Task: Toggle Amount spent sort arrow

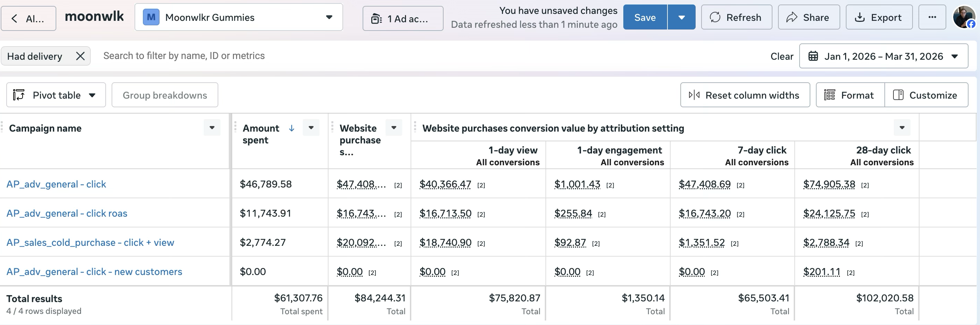Action: [x=291, y=128]
